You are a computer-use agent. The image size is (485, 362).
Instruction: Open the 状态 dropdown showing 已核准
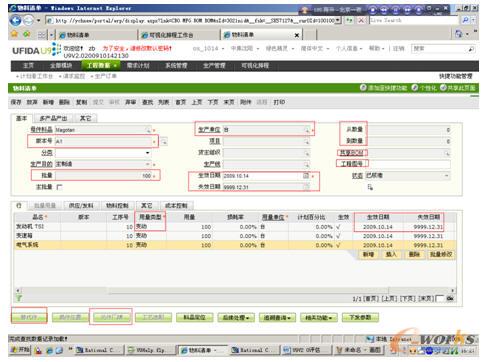tap(446, 175)
